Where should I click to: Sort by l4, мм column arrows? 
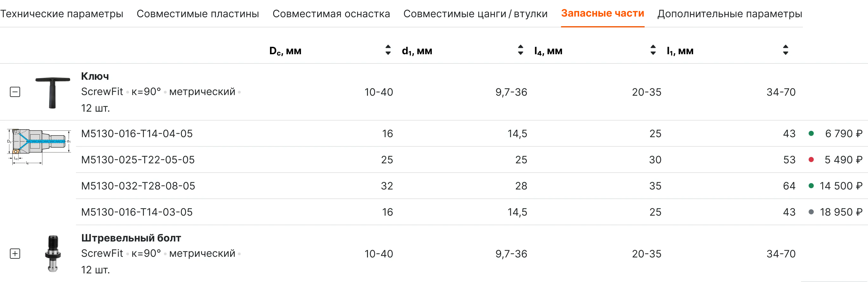tap(653, 50)
